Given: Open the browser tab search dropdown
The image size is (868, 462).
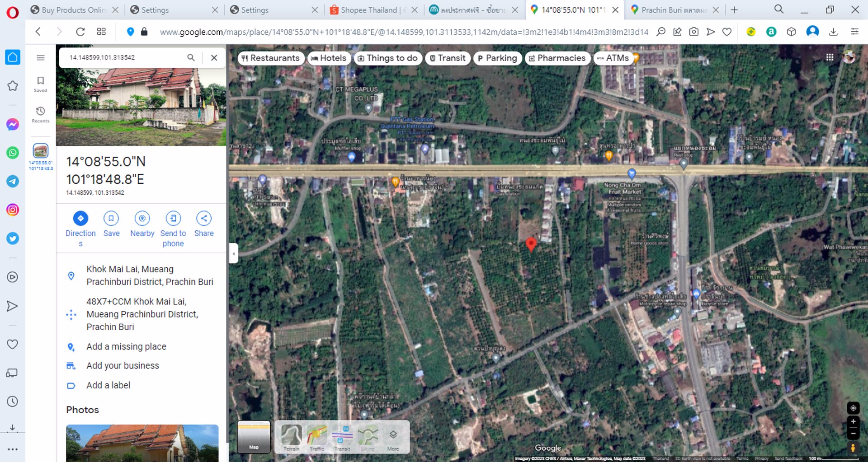Looking at the screenshot, I should click(778, 9).
